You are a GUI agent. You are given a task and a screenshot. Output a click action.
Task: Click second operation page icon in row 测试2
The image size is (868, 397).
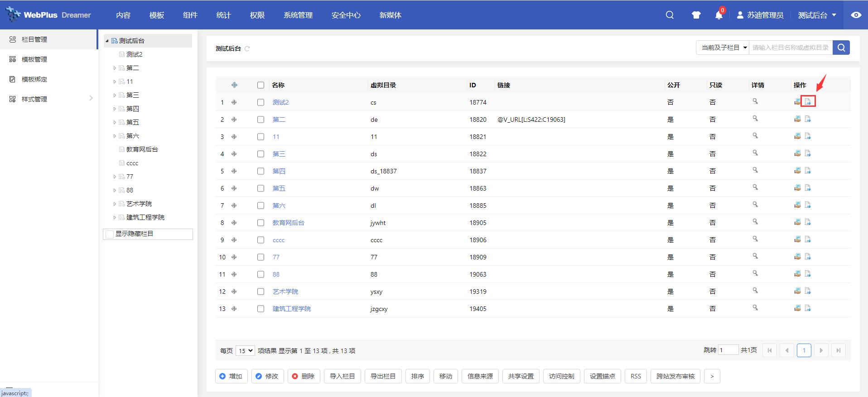coord(808,101)
